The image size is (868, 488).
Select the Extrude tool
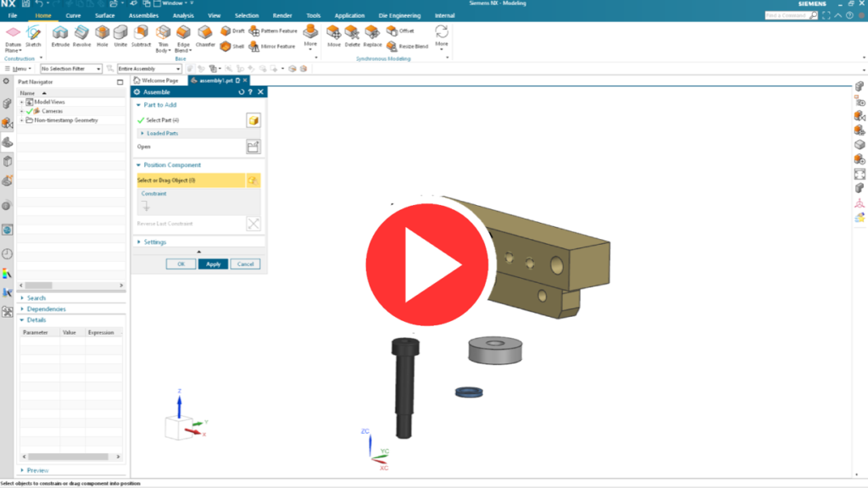pos(60,34)
